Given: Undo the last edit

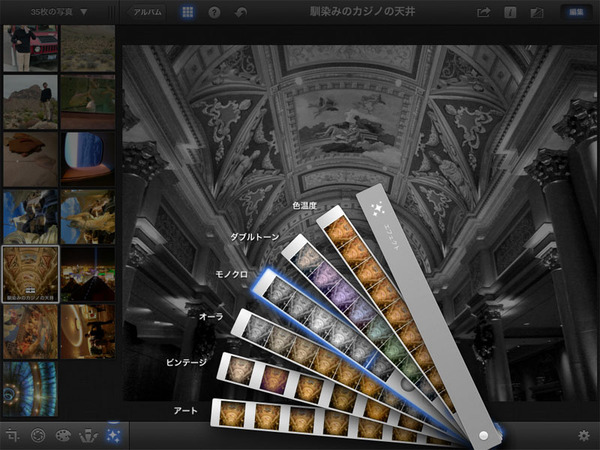Looking at the screenshot, I should [x=241, y=13].
